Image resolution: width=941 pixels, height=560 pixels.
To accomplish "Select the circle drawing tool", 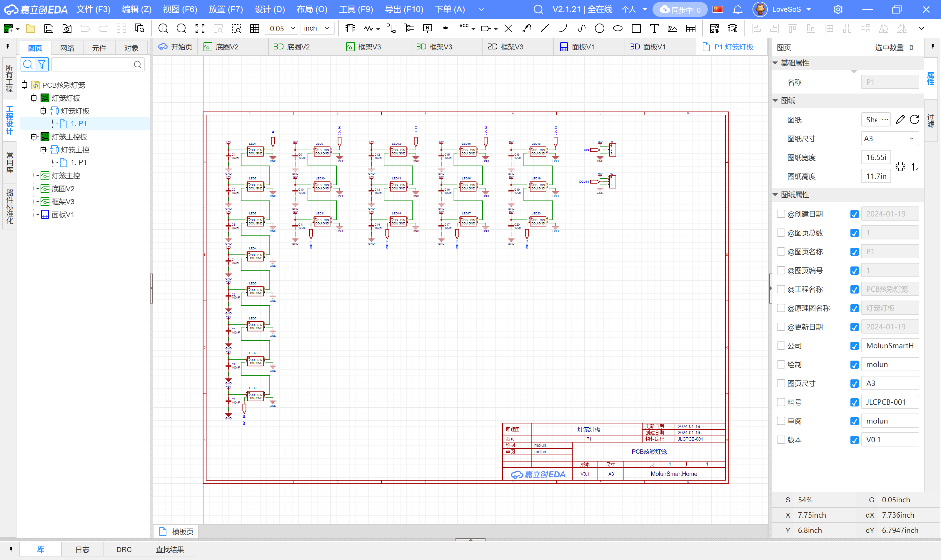I will 599,28.
